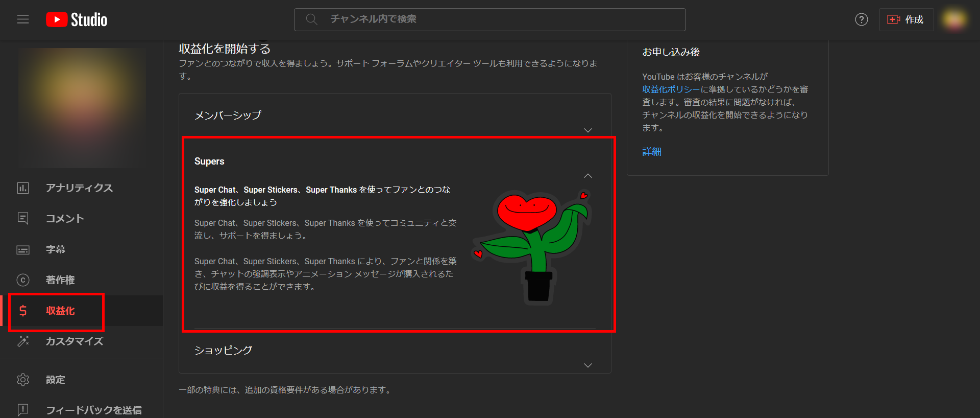Click the 収益化 dollar sign icon
This screenshot has height=418, width=980.
23,311
